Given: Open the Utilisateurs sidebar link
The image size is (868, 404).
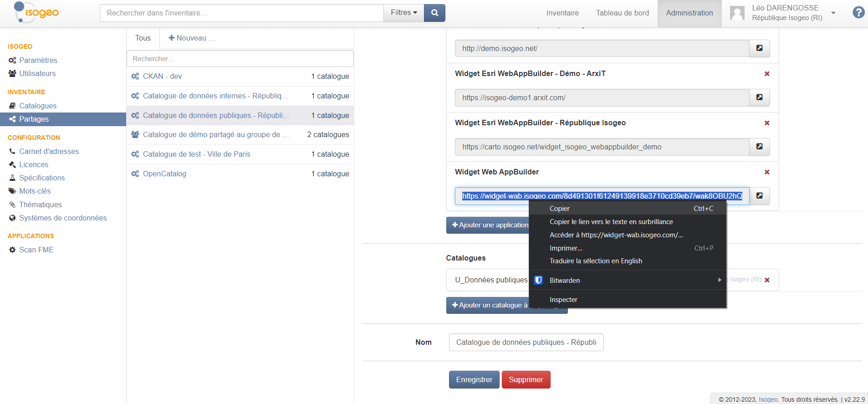Looking at the screenshot, I should (37, 73).
